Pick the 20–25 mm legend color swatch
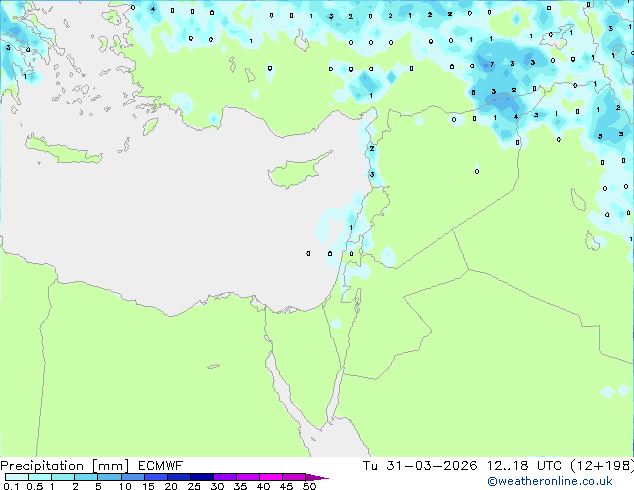 [x=178, y=477]
